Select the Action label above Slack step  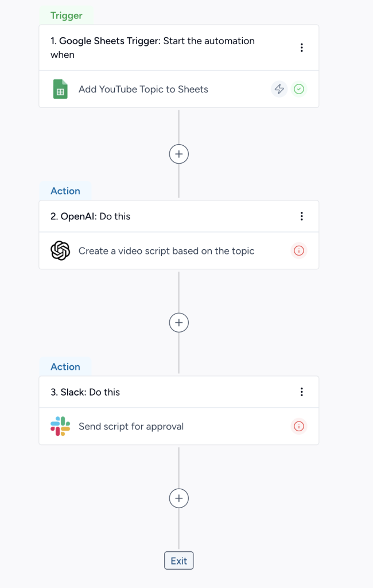65,367
